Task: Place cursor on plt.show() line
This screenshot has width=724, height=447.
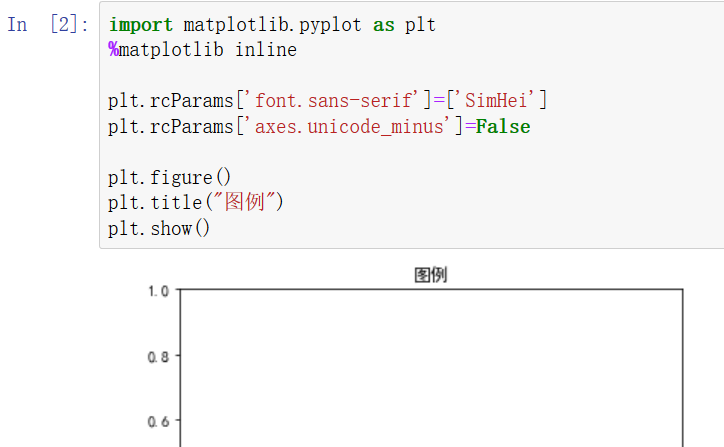Action: tap(159, 229)
